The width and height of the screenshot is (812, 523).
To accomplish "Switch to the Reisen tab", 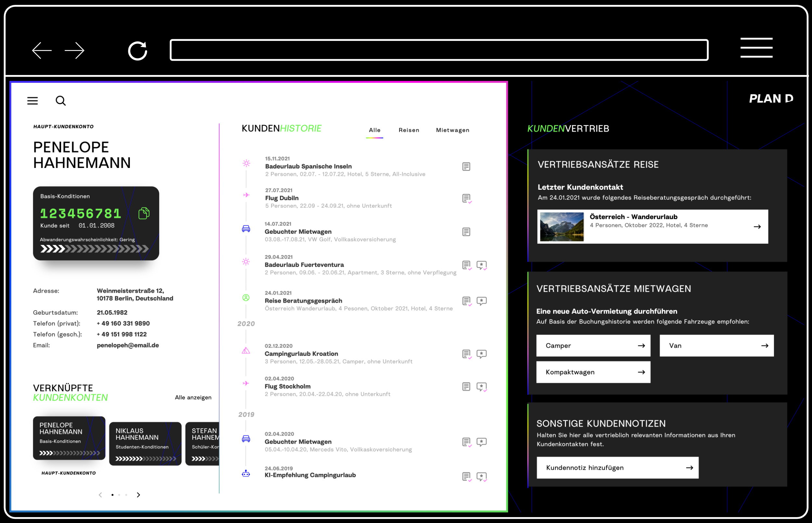I will [x=409, y=130].
